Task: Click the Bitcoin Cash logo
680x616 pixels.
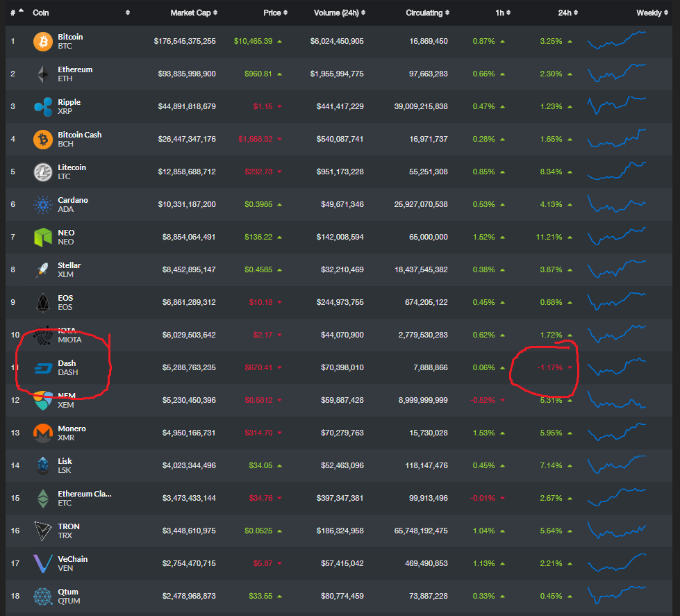Action: click(x=43, y=140)
